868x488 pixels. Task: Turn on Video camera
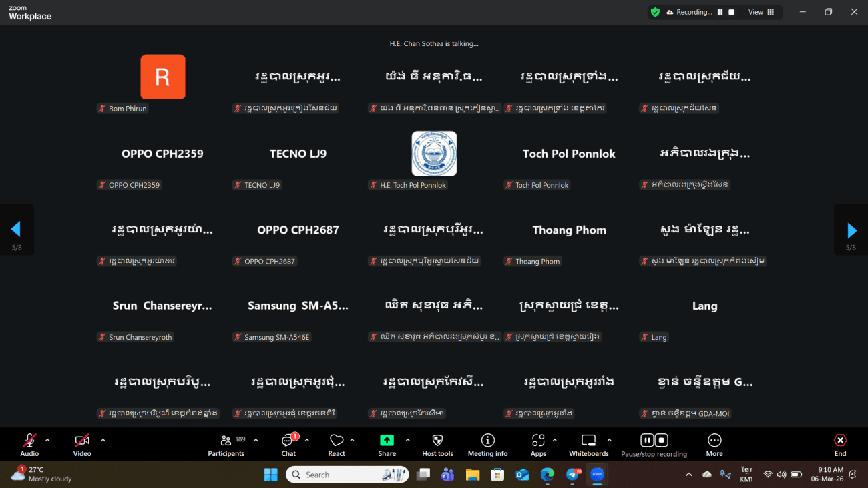pyautogui.click(x=82, y=441)
